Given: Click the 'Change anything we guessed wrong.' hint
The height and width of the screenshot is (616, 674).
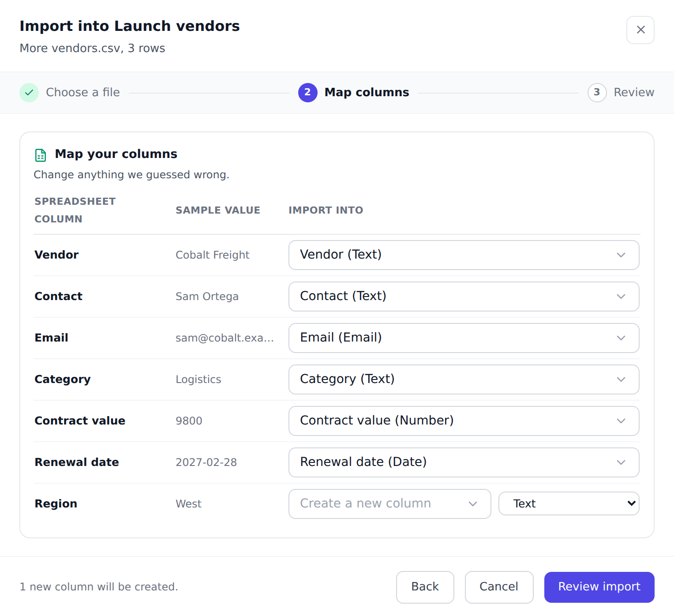Looking at the screenshot, I should click(131, 175).
